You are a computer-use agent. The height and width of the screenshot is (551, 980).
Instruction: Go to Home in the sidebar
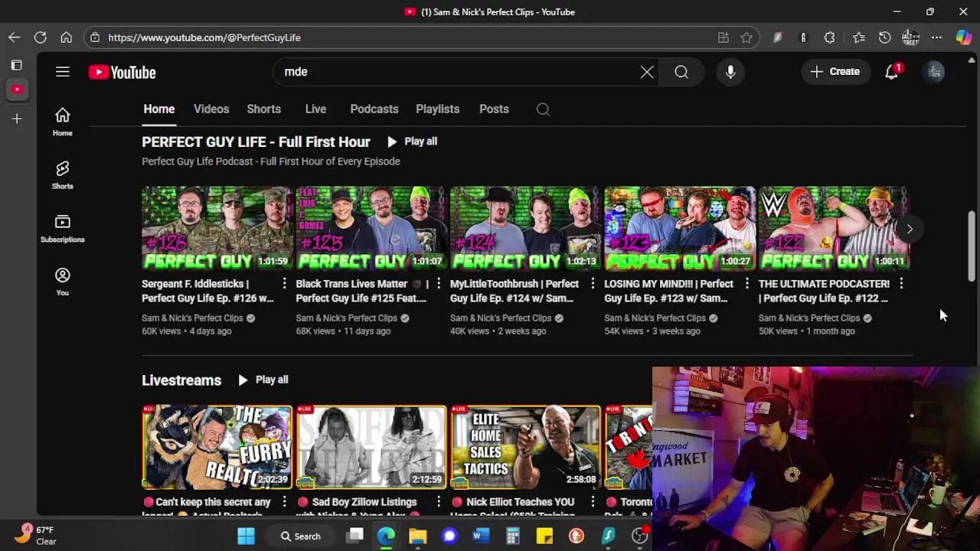63,122
